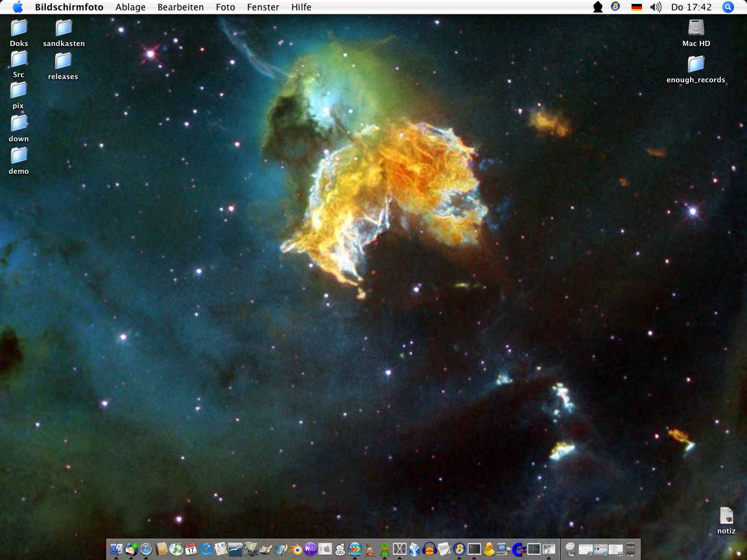Open the Fenster menu
Image resolution: width=747 pixels, height=560 pixels.
pyautogui.click(x=263, y=7)
